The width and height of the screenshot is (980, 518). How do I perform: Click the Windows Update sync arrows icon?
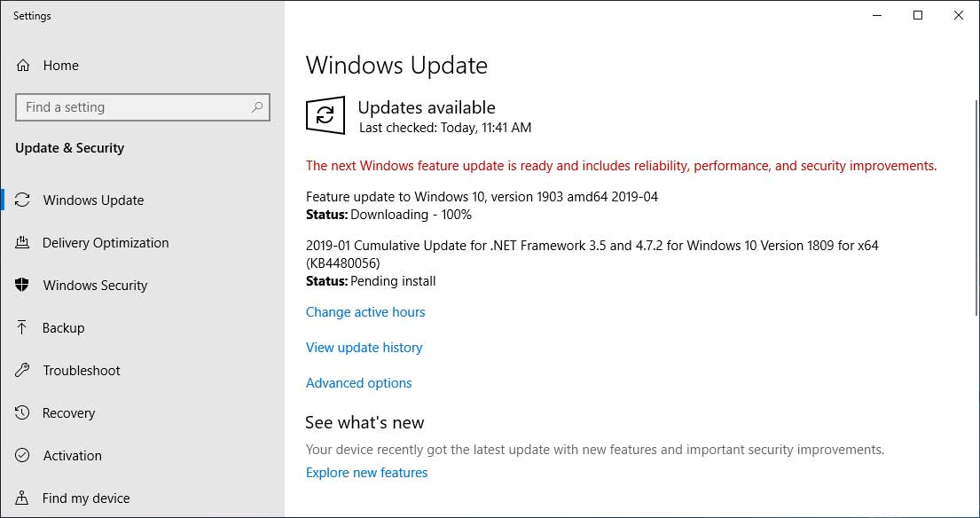(23, 200)
